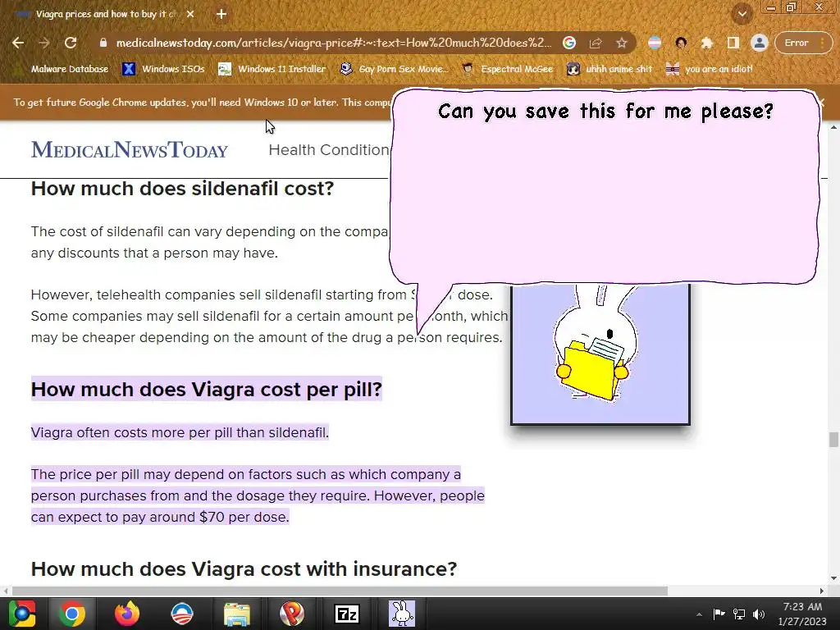Open a new browser tab
Viewport: 840px width, 630px height.
click(221, 15)
